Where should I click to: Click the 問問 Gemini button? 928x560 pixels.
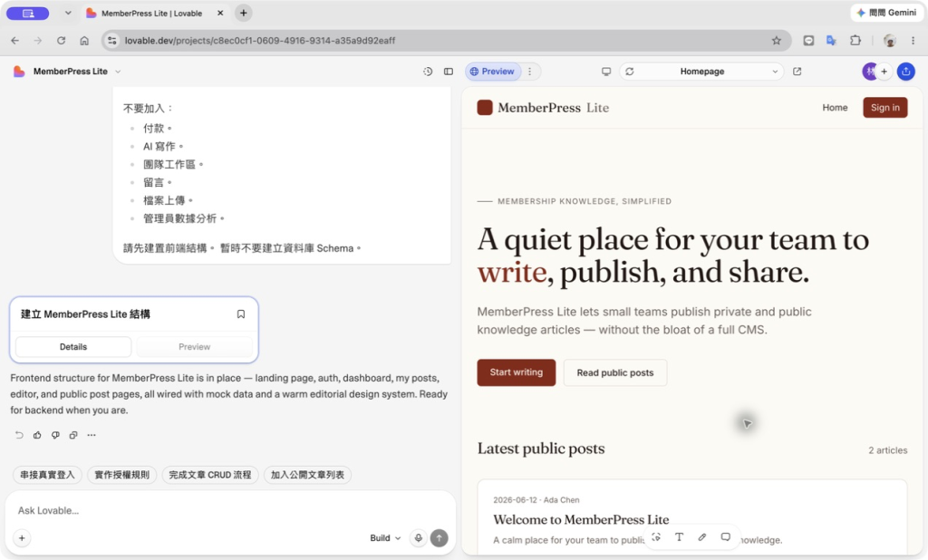(886, 13)
